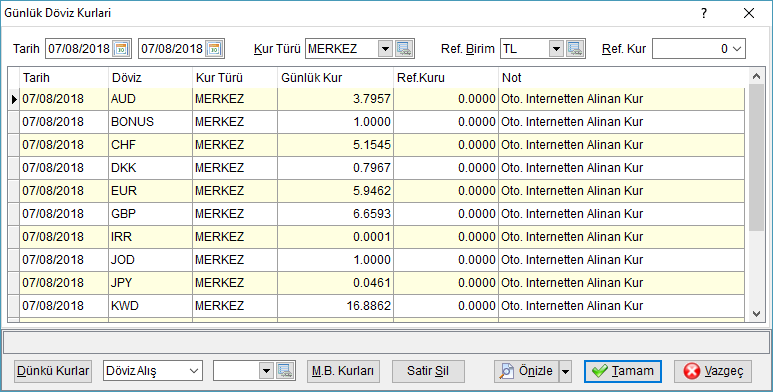The width and height of the screenshot is (773, 392).
Task: Select the AUD currency cell
Action: coord(150,99)
